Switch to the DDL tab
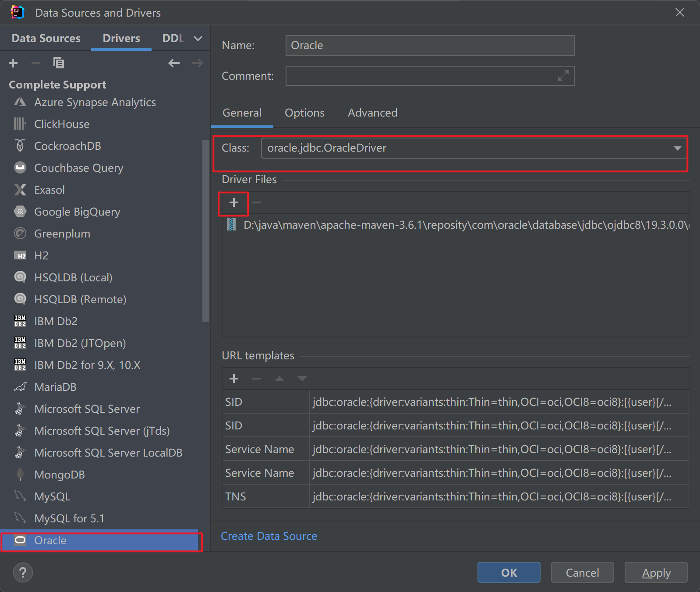The width and height of the screenshot is (700, 592). [173, 38]
